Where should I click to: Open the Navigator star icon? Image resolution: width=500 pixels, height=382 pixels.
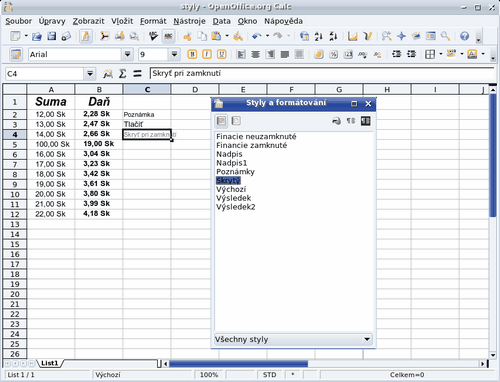point(401,36)
